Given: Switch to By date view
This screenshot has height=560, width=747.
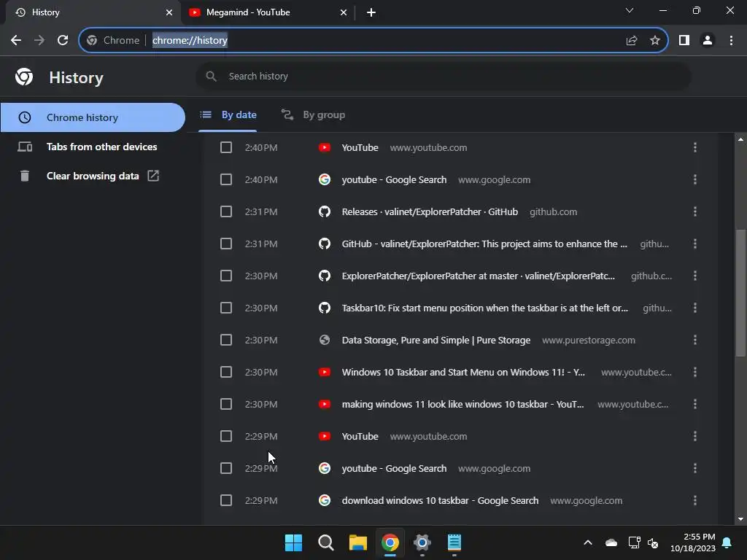Looking at the screenshot, I should point(228,114).
